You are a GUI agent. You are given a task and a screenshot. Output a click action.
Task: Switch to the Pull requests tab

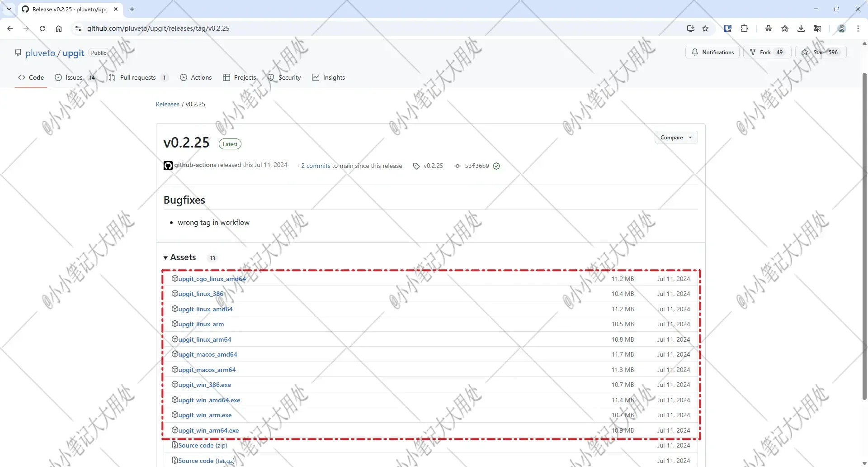tap(138, 77)
